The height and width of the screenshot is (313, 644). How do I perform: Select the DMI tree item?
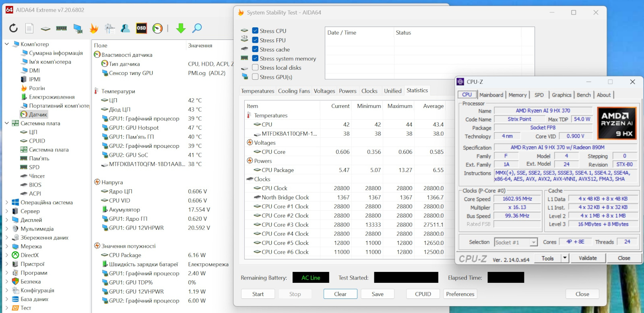point(30,70)
